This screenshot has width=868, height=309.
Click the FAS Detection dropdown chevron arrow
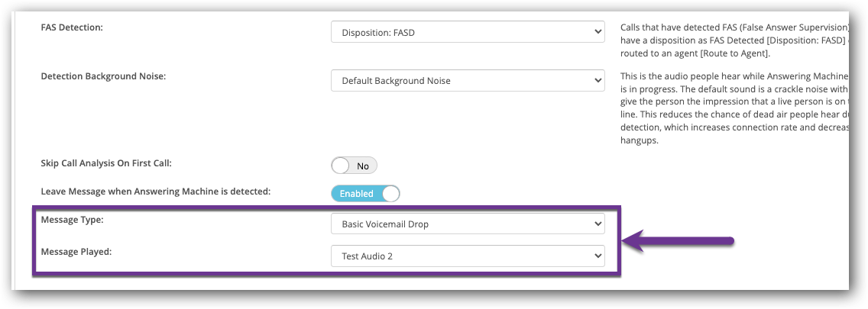pyautogui.click(x=597, y=32)
